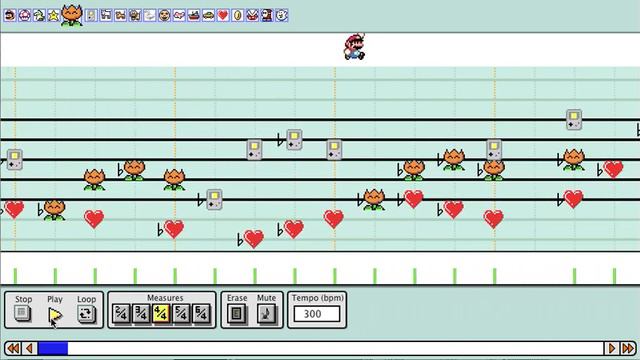Jump to song start with double-left arrow
Image resolution: width=640 pixels, height=360 pixels.
[13, 348]
